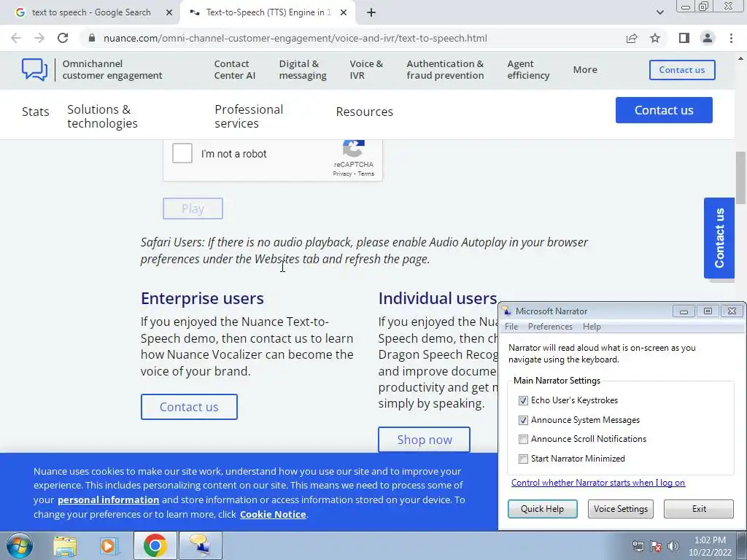Click Contact us under Enterprise users
This screenshot has width=747, height=560.
(189, 407)
